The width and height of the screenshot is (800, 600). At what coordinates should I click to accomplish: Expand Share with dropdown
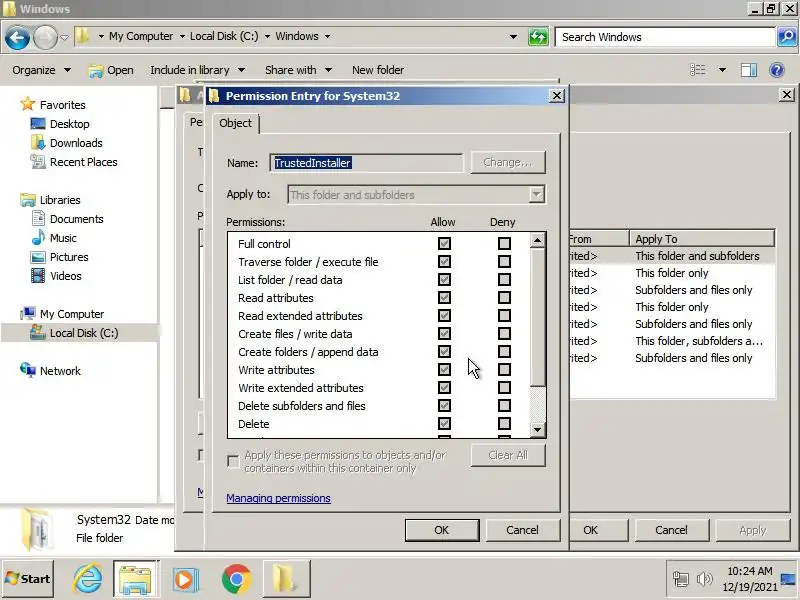[x=328, y=70]
